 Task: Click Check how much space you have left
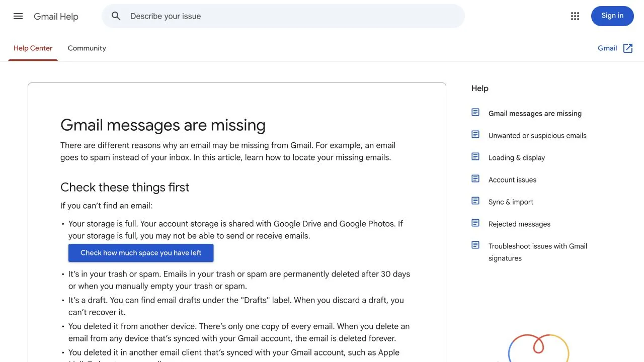coord(141,253)
